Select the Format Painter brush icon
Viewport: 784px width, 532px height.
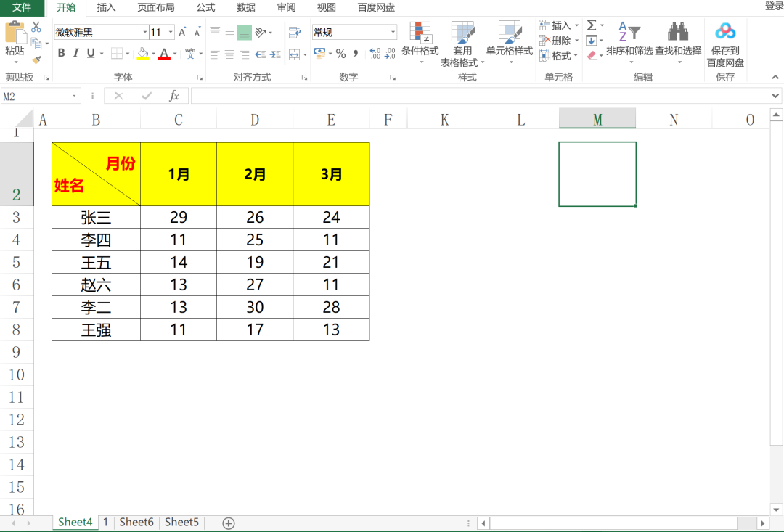(36, 60)
